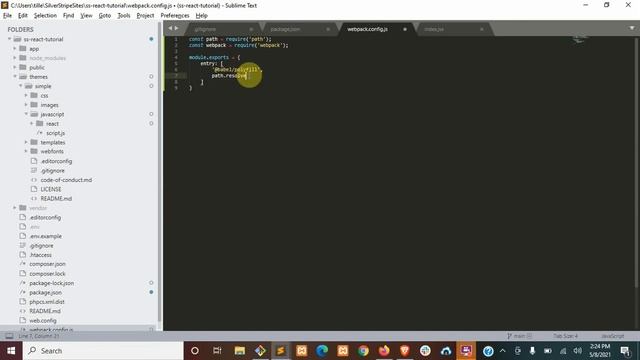Expand the react folder
Image resolution: width=640 pixels, height=360 pixels.
click(x=32, y=124)
